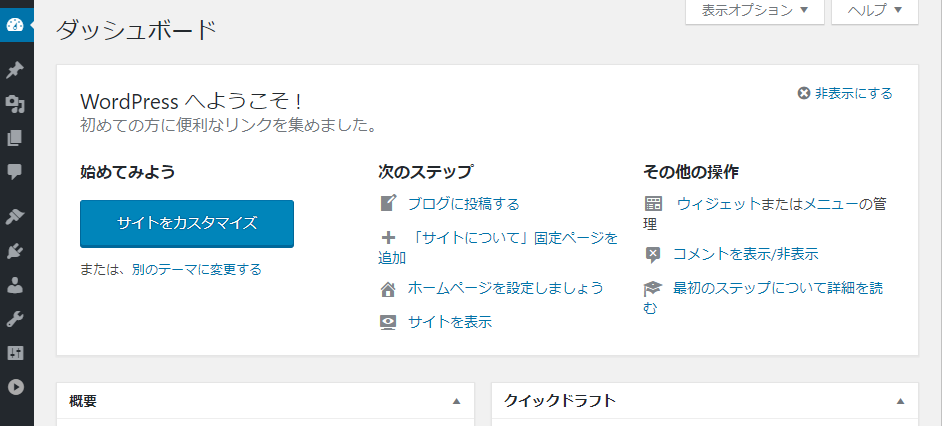Image resolution: width=942 pixels, height=426 pixels.
Task: Open Settings sliders sidebar icon
Action: (14, 353)
